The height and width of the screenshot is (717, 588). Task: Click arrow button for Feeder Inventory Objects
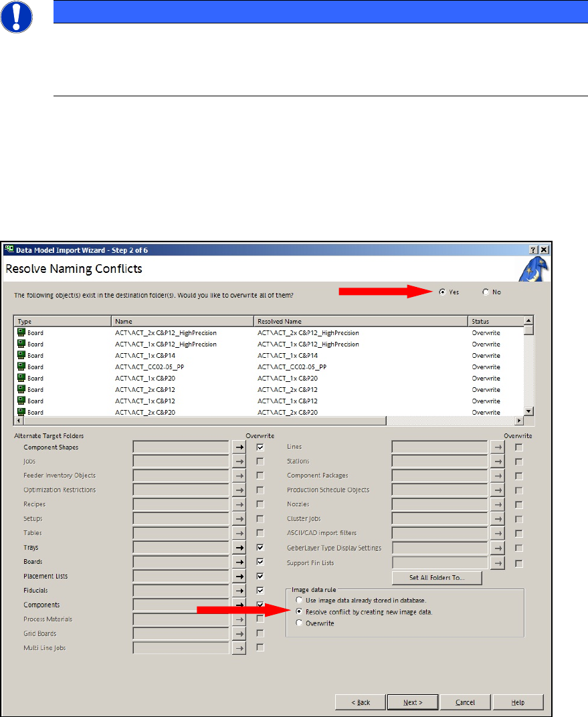[239, 476]
